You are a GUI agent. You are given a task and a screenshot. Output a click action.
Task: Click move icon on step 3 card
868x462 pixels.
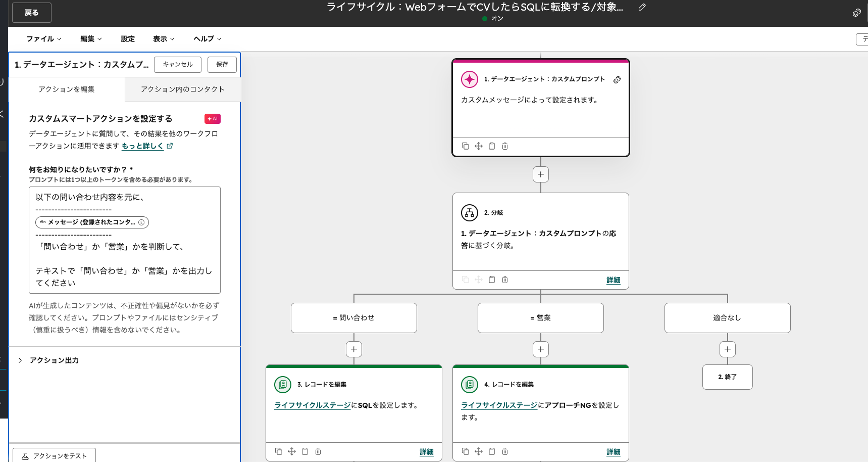(292, 451)
